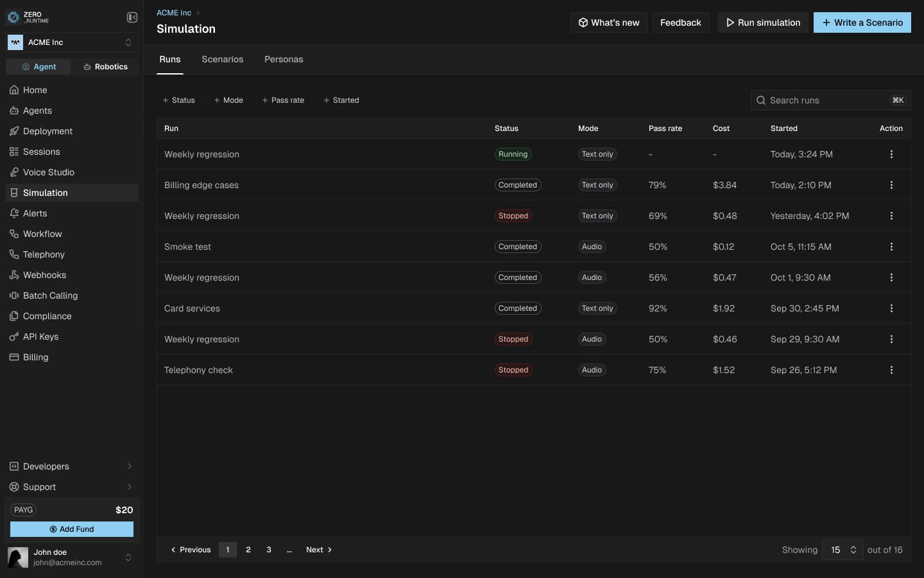
Task: Open Billing page
Action: pos(72,357)
